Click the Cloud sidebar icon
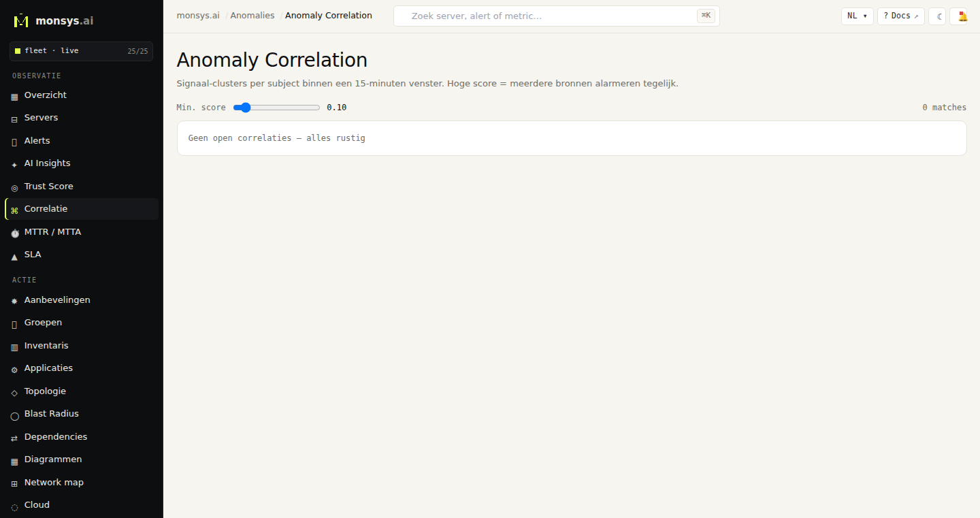The image size is (980, 518). pyautogui.click(x=14, y=506)
